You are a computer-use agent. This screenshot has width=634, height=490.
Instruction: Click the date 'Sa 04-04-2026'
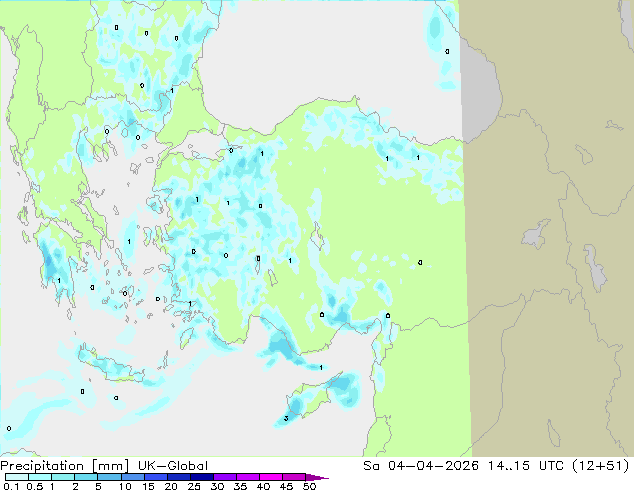click(421, 466)
